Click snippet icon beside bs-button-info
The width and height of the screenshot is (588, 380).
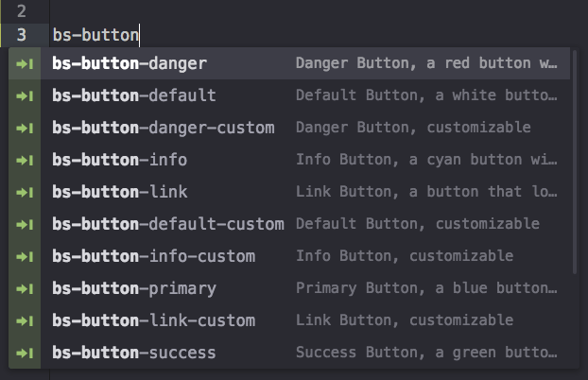[x=25, y=161]
